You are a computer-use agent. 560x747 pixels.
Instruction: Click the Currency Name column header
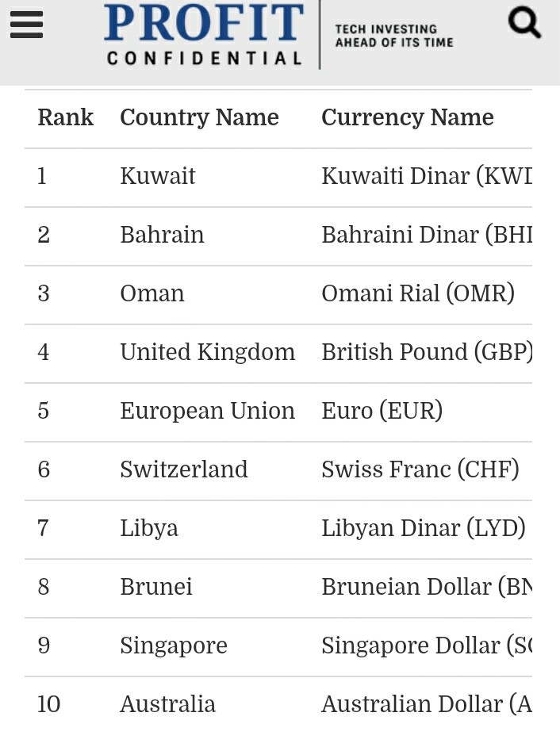click(408, 117)
